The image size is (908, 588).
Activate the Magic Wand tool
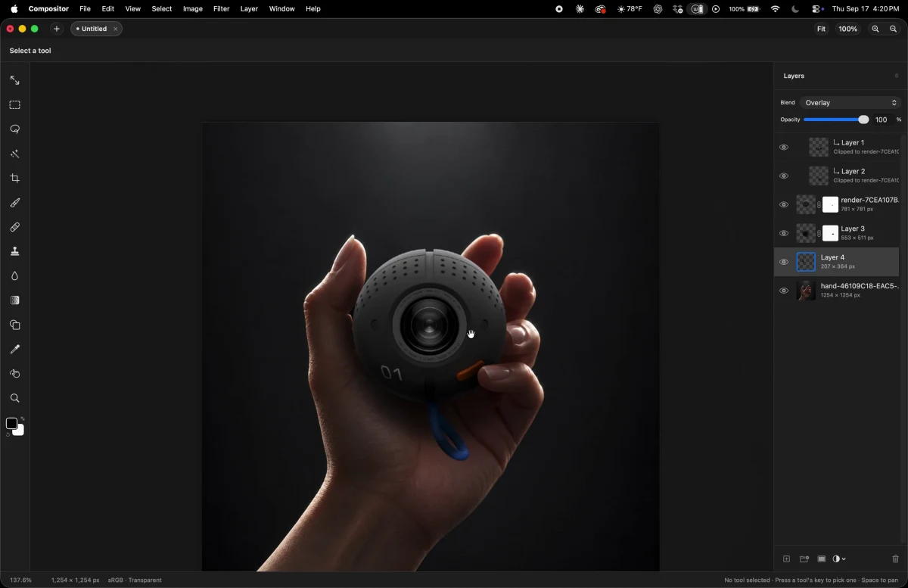point(14,154)
